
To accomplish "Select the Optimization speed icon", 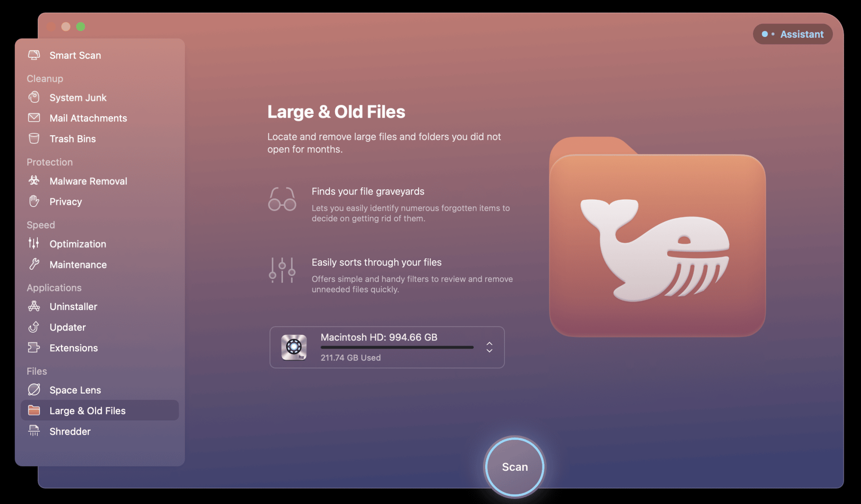I will [x=34, y=244].
